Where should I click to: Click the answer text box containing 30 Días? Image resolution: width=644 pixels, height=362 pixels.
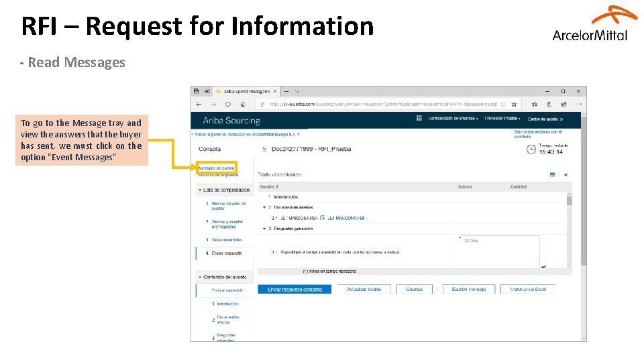[500, 251]
